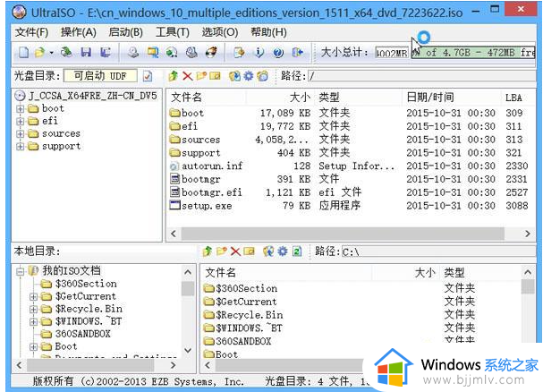Click the green Up arrow in local directory toolbar
Viewport: 543px width, 392px height.
[208, 251]
